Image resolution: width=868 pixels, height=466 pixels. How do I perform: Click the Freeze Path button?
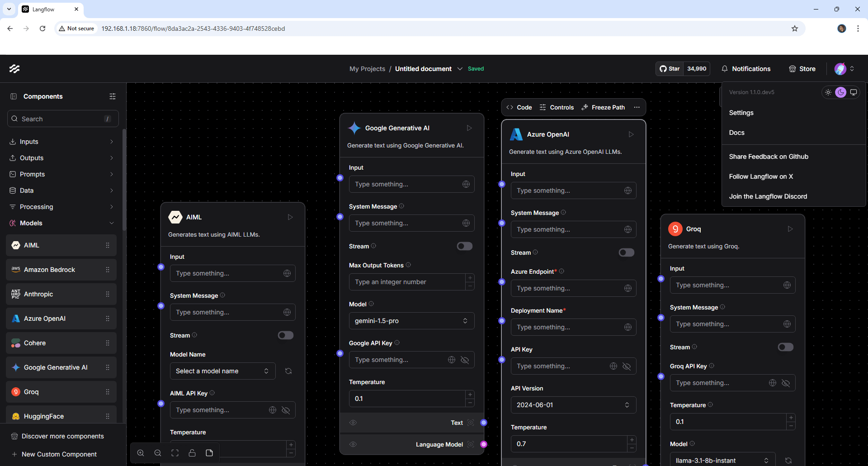603,107
